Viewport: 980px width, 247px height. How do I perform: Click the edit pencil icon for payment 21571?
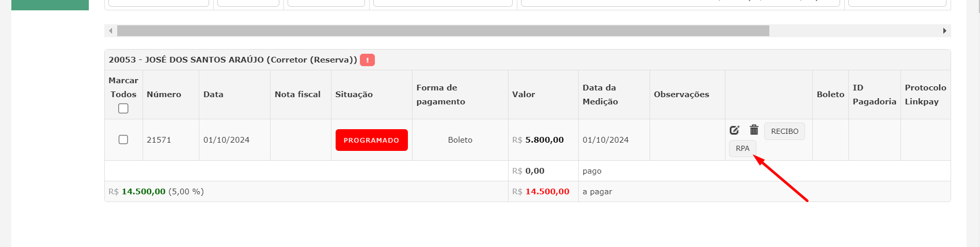coord(734,130)
